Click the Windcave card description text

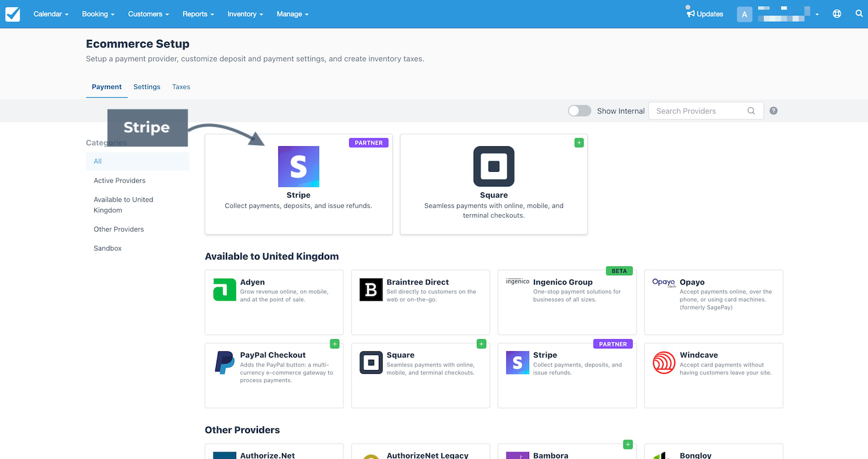point(726,369)
